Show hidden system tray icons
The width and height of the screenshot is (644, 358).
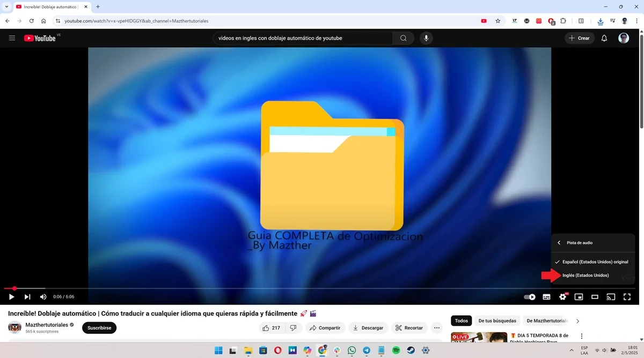(x=571, y=350)
